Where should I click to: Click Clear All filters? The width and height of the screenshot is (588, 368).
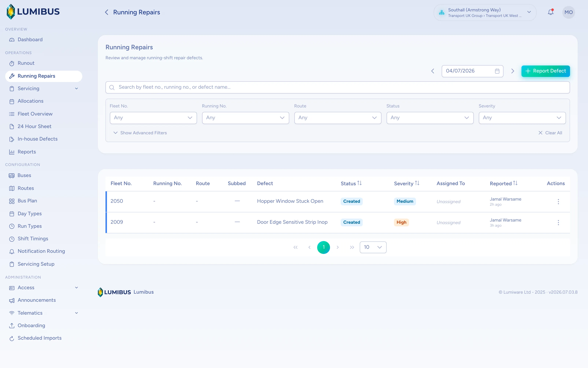coord(550,133)
